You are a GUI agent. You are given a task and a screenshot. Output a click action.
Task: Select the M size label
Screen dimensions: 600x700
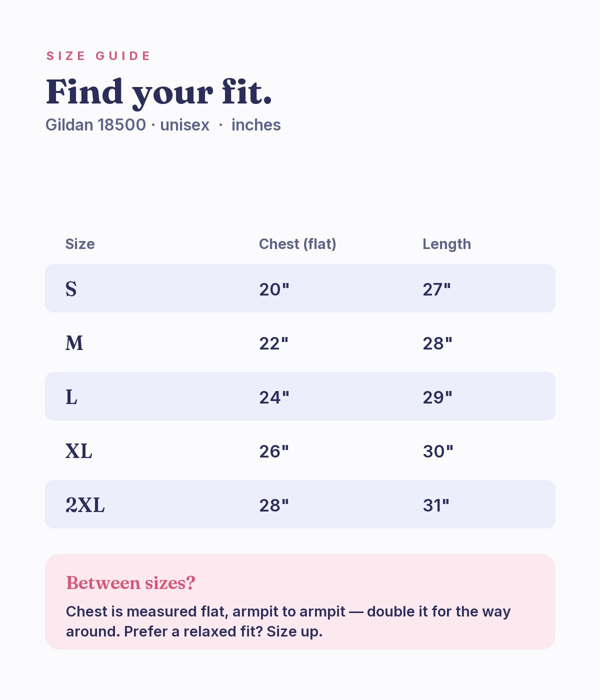pyautogui.click(x=74, y=343)
